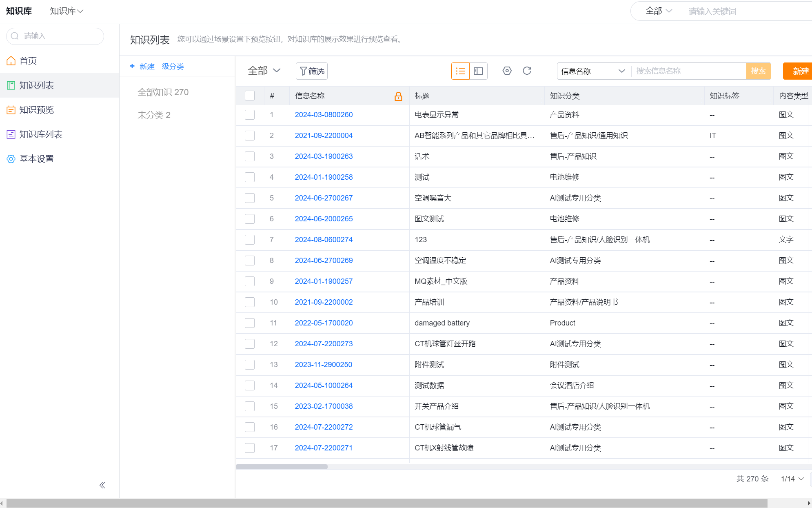
Task: Click the refresh icon
Action: point(527,71)
